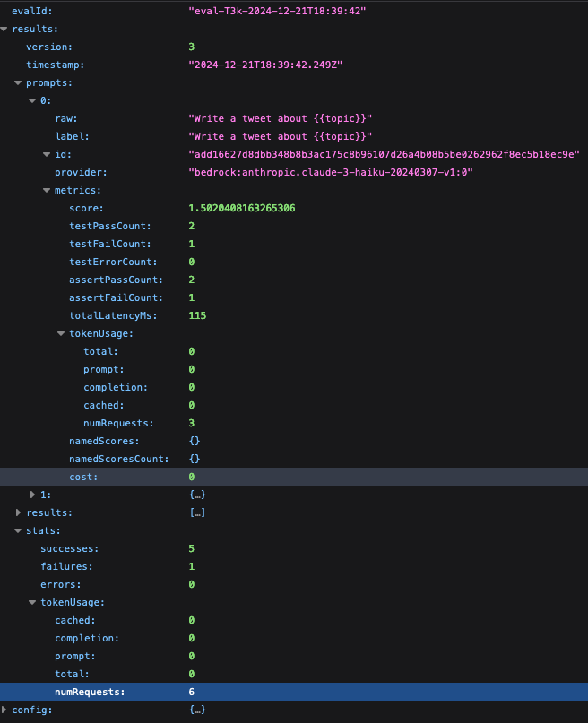Click the latency value 115
588x723 pixels.
(x=197, y=316)
